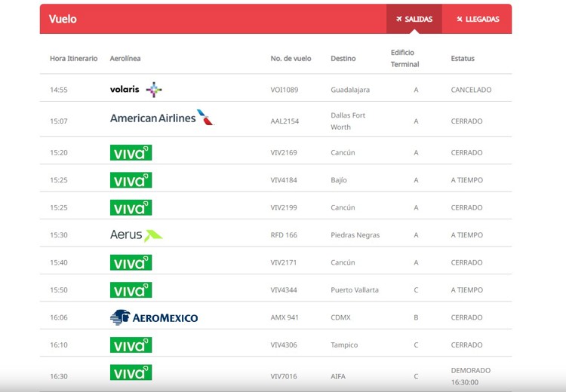Click the CANCELADO status for Guadalajara flight
Screen dimensions: 566x392
pos(471,90)
